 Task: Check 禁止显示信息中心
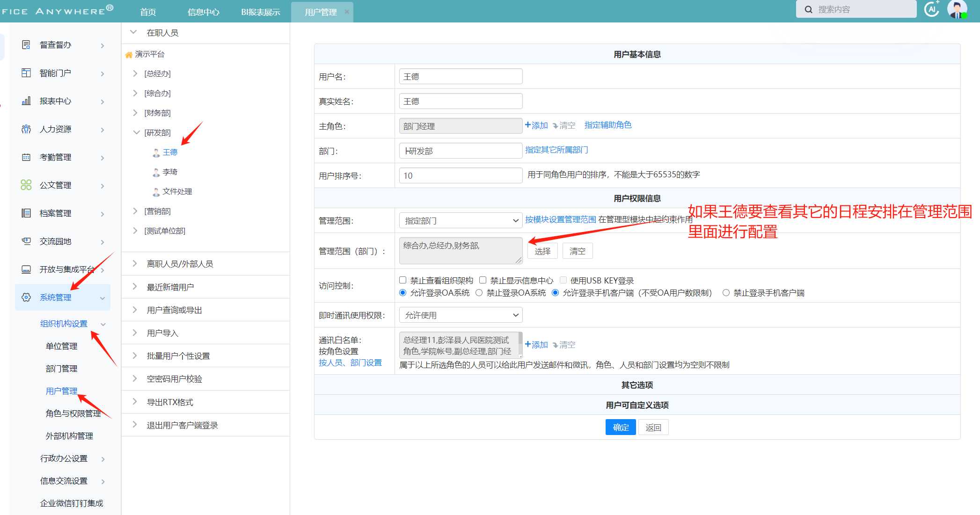pos(483,280)
